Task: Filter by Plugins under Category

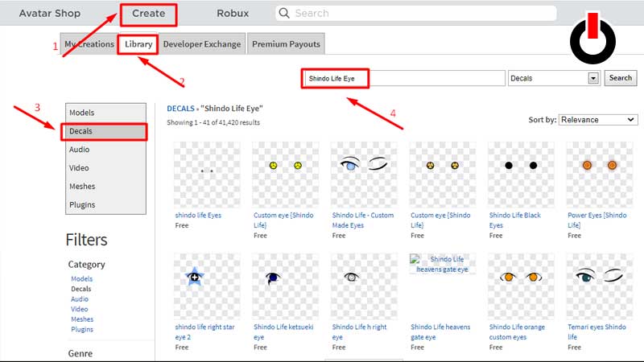Action: click(82, 329)
